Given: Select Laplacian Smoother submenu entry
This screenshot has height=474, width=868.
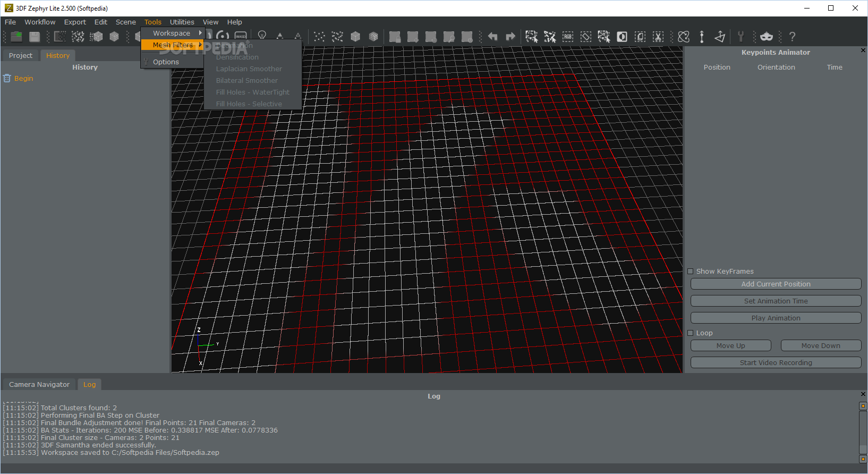Looking at the screenshot, I should click(253, 69).
